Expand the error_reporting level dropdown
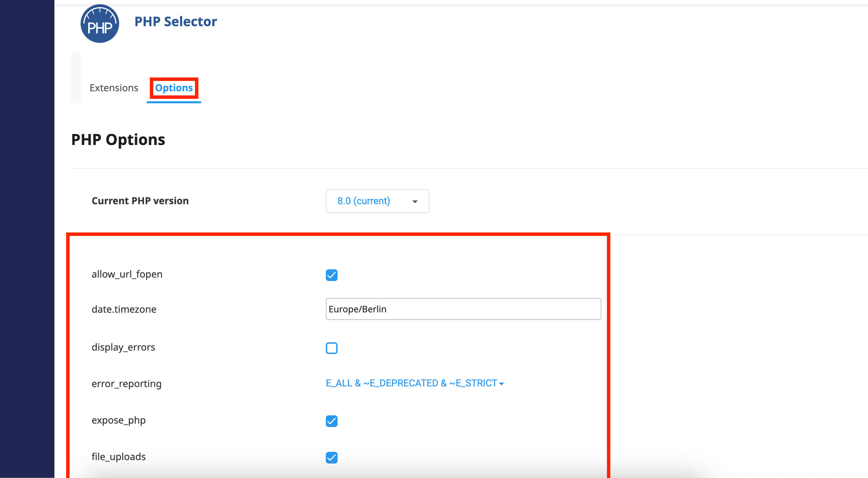868x478 pixels. coord(415,383)
